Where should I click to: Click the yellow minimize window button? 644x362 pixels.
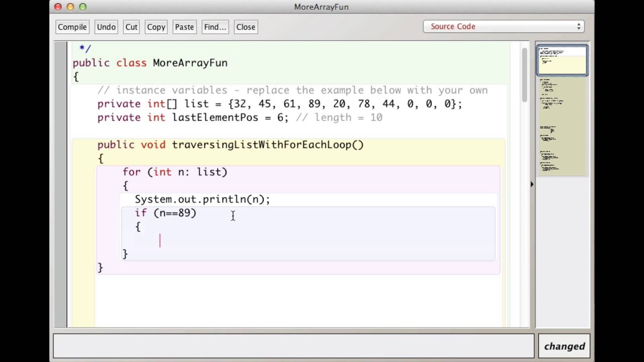[x=70, y=7]
